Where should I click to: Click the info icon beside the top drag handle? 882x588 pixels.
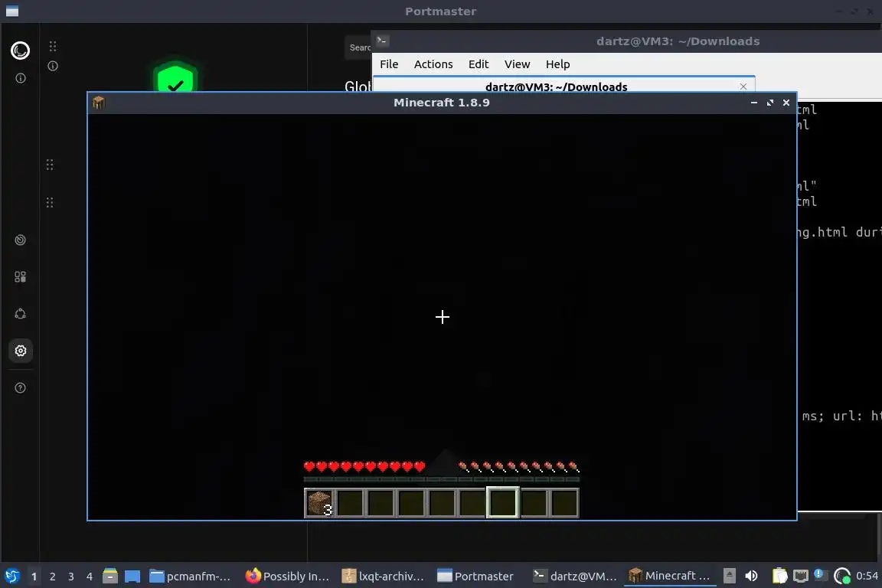pyautogui.click(x=53, y=66)
